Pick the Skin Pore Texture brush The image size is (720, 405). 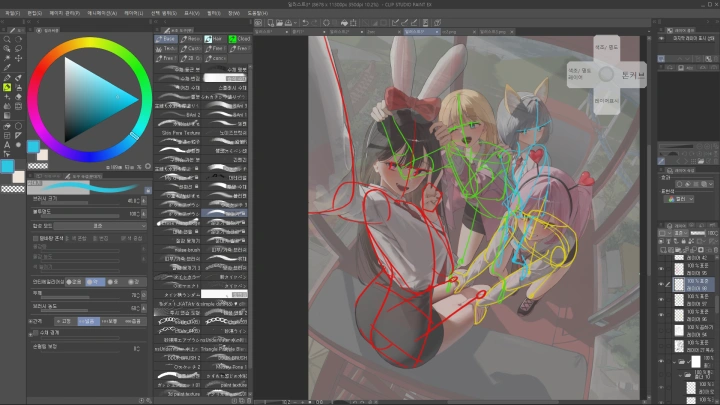pyautogui.click(x=179, y=133)
